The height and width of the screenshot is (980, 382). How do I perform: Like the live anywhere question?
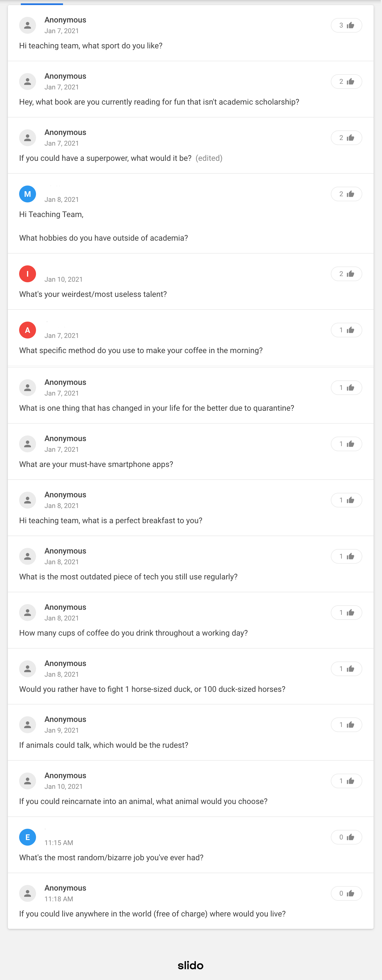point(346,894)
